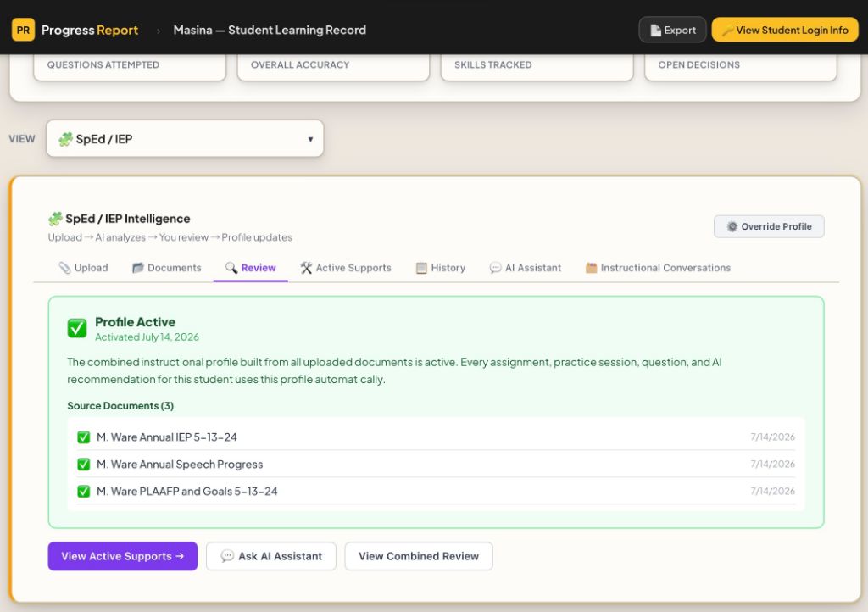
Task: Open the SpEd / IEP view dropdown
Action: tap(185, 138)
